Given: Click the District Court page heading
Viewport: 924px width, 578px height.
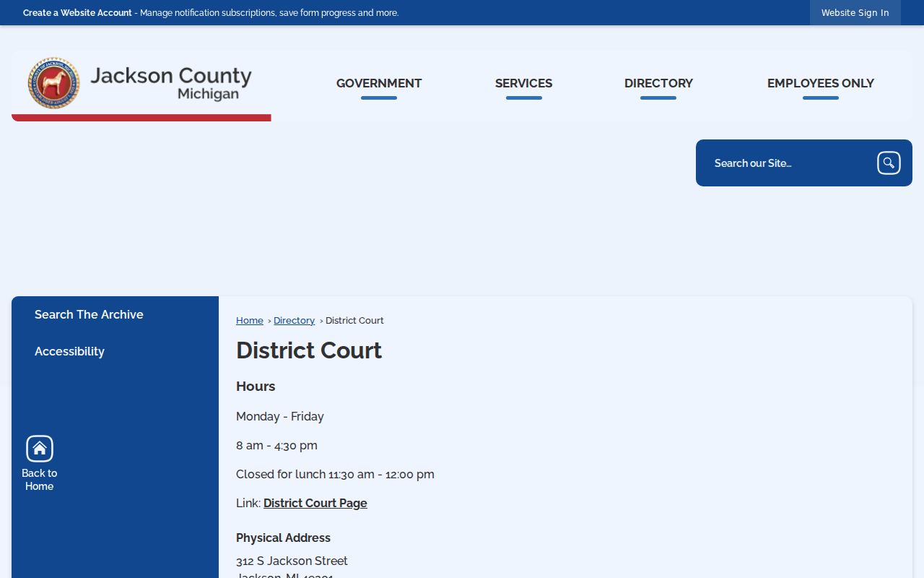Looking at the screenshot, I should pyautogui.click(x=309, y=350).
